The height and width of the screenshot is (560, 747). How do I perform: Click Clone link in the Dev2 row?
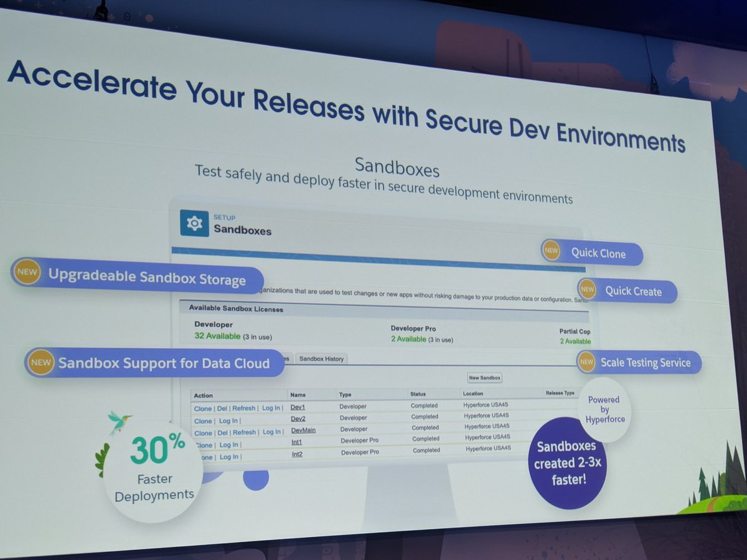point(203,421)
